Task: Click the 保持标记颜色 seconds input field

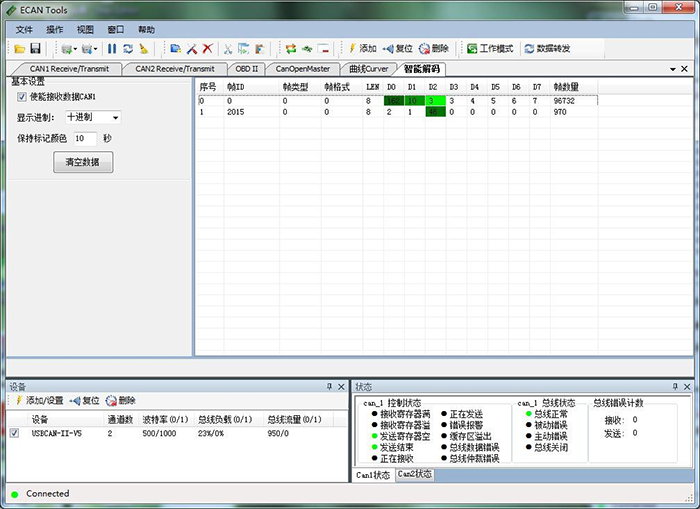Action: 84,138
